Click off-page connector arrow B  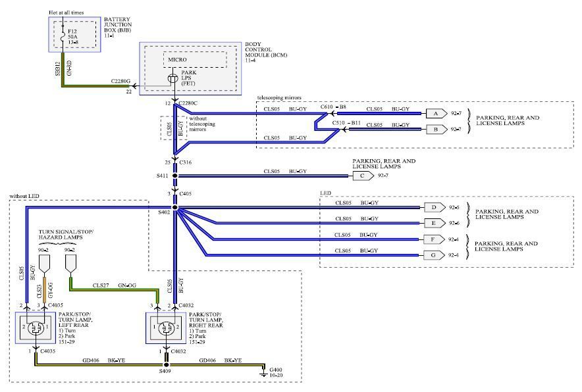pos(435,130)
